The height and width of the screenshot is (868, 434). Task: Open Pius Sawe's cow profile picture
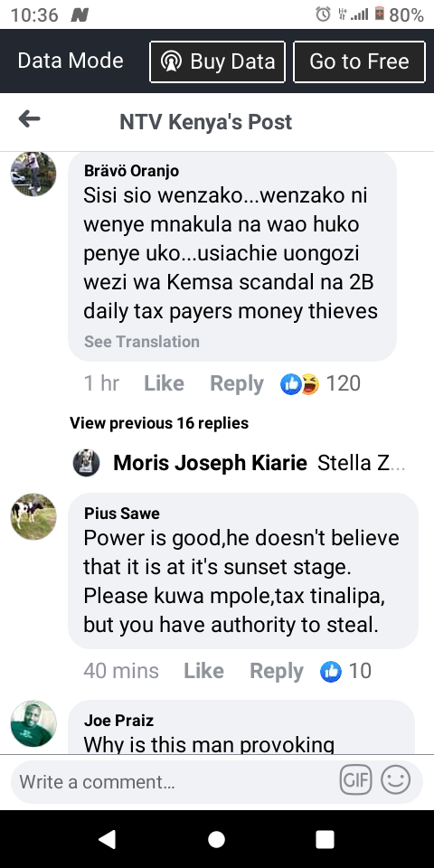(x=33, y=516)
